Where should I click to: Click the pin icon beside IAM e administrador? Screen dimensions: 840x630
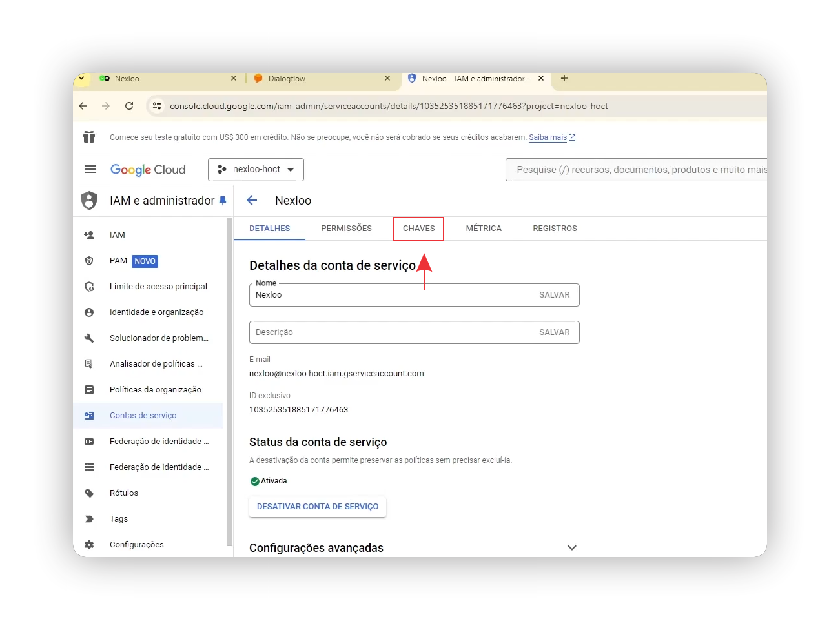coord(223,201)
